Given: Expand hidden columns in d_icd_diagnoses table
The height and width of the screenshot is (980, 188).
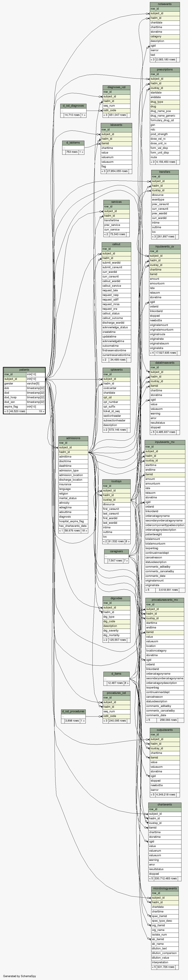Looking at the screenshot, I should coord(73,110).
